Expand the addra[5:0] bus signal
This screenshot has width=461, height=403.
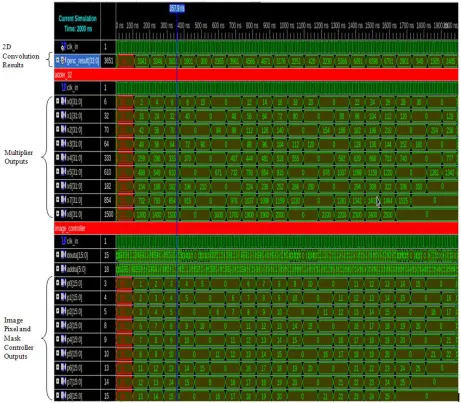point(58,268)
